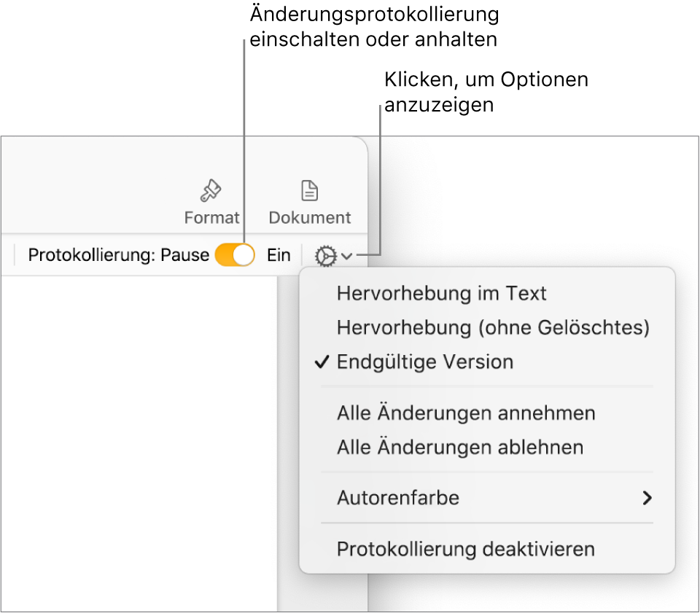The height and width of the screenshot is (613, 700).
Task: Click the gear-shaped tracking options icon
Action: [325, 255]
